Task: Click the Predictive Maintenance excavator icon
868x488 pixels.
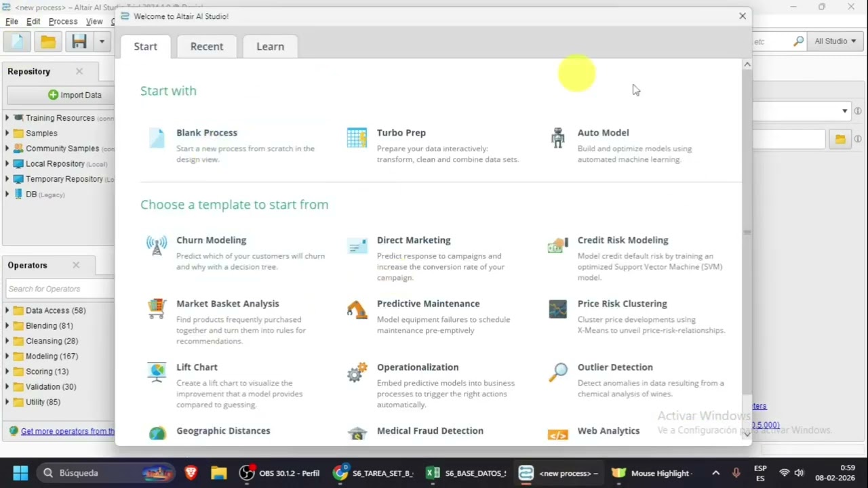Action: coord(357,309)
